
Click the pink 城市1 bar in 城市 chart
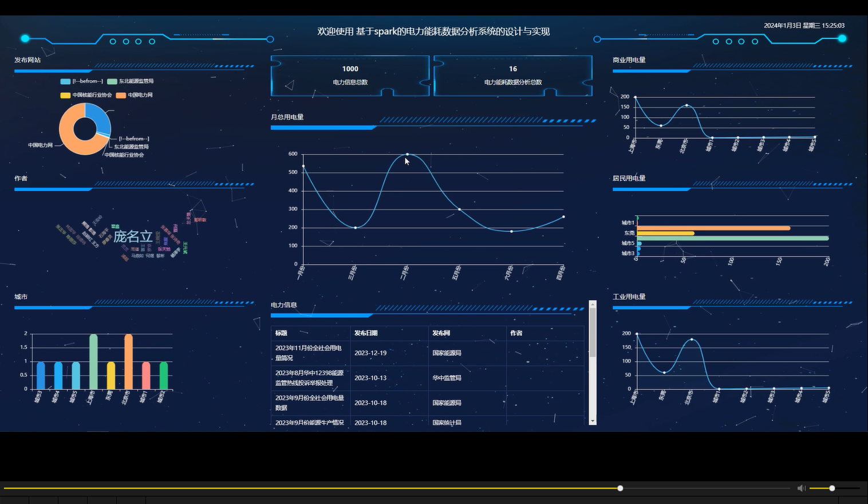point(146,376)
